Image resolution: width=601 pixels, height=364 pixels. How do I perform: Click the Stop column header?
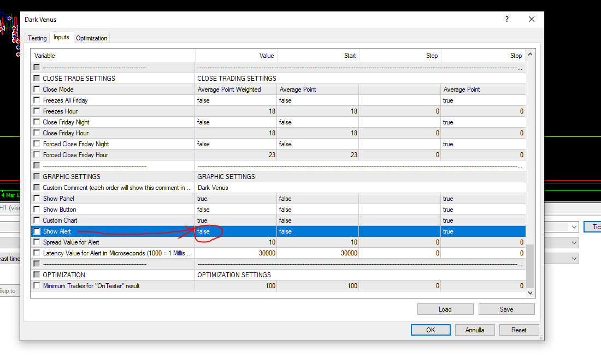point(483,56)
